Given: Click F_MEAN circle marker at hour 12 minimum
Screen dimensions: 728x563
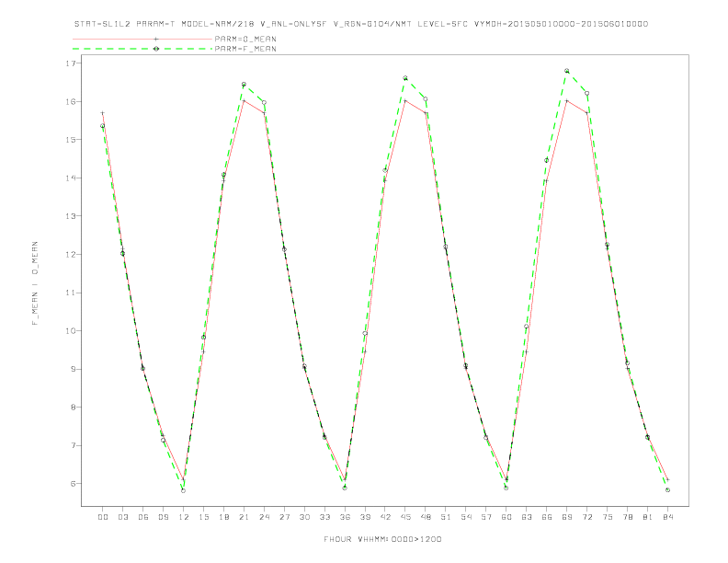Looking at the screenshot, I should point(184,490).
